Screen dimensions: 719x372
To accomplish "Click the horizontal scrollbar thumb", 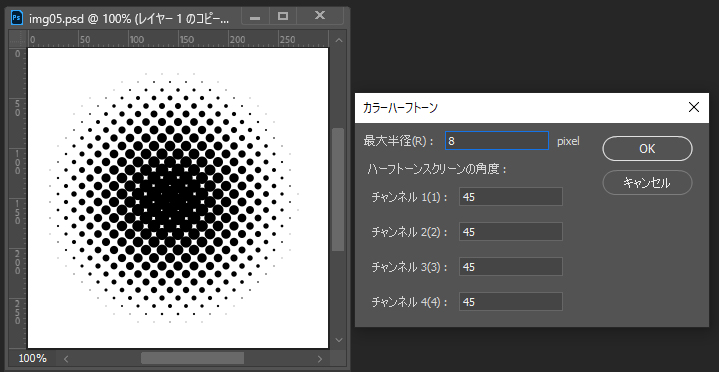I will tap(192, 358).
